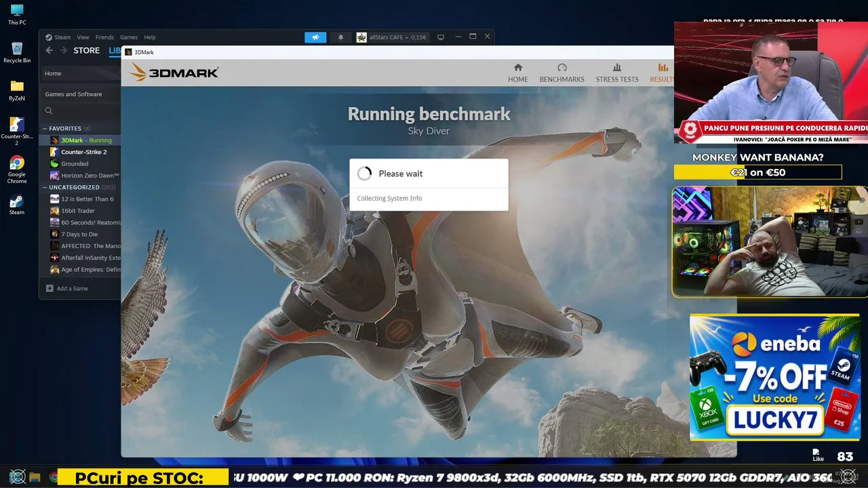
Task: Click the 3DMARK logo in header
Action: click(x=174, y=72)
